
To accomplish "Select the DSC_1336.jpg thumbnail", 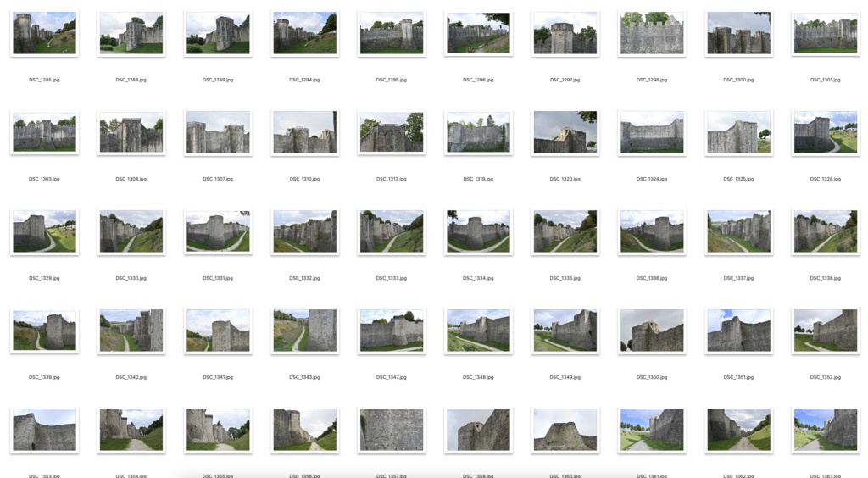I will coord(652,231).
